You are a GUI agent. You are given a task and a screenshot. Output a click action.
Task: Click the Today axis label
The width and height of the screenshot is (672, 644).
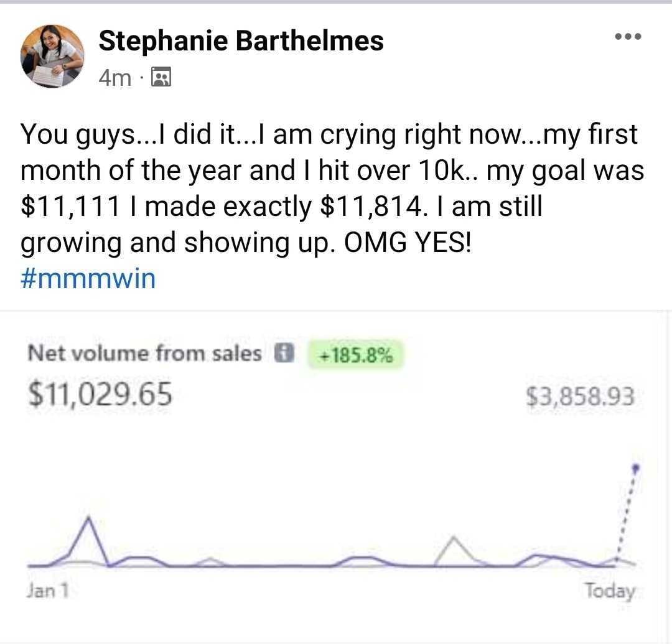coord(610,591)
